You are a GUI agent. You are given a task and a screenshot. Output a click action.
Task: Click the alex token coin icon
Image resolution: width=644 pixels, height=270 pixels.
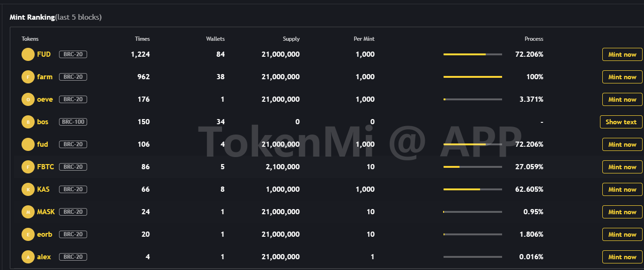tap(28, 257)
